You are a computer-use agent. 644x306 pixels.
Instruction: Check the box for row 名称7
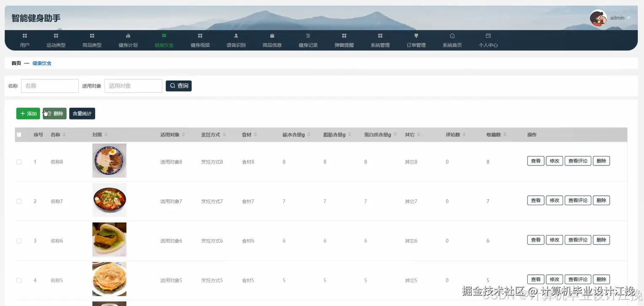[19, 201]
